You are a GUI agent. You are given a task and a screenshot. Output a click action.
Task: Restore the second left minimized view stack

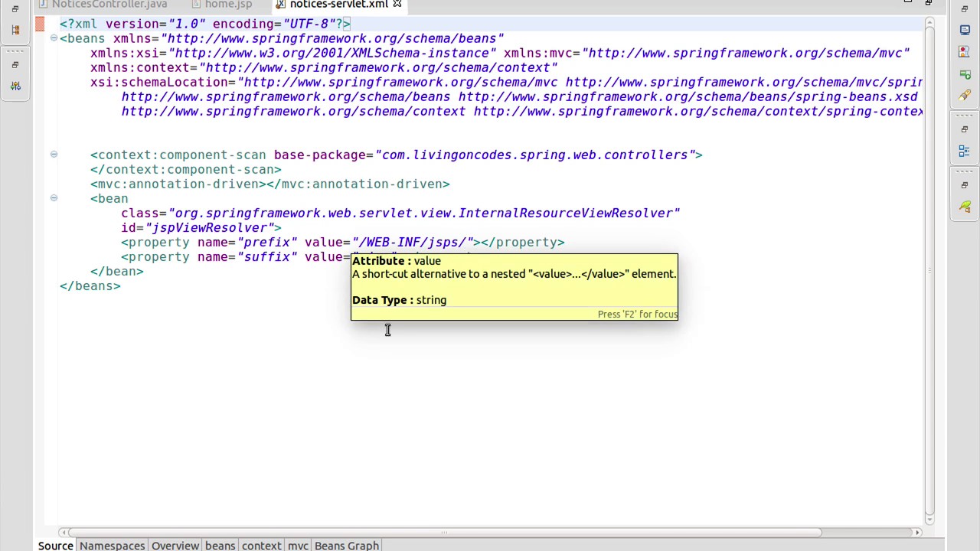pyautogui.click(x=15, y=64)
